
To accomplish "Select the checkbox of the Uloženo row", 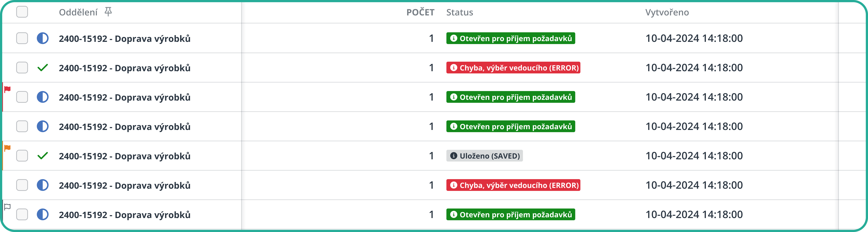I will [x=22, y=156].
